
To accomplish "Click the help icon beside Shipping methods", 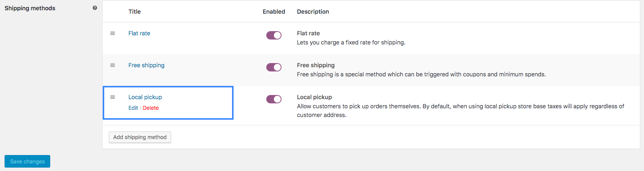I will 95,8.
